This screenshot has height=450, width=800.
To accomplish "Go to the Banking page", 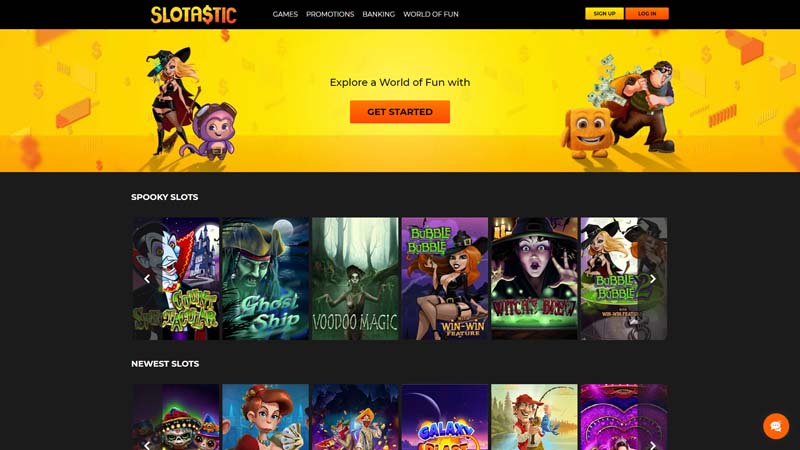I will [379, 14].
